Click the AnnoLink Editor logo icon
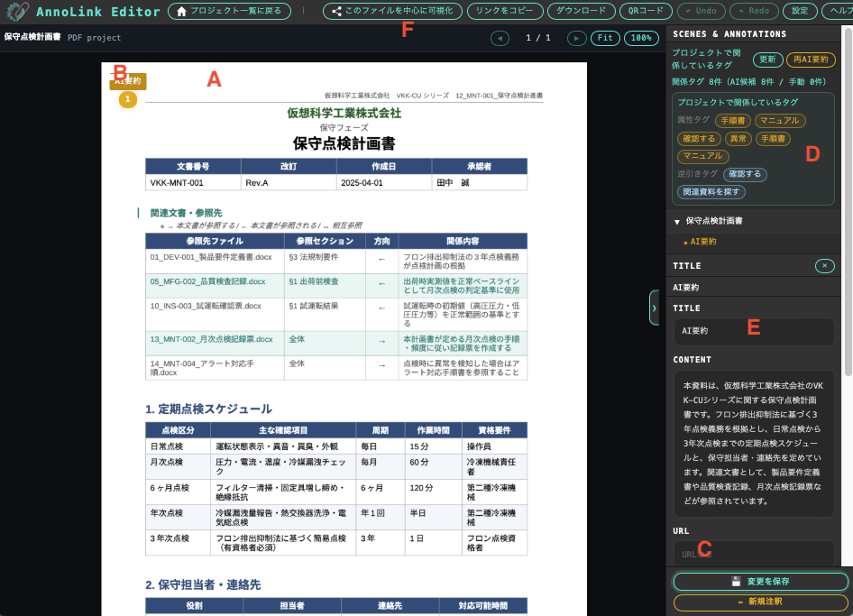 tap(17, 11)
